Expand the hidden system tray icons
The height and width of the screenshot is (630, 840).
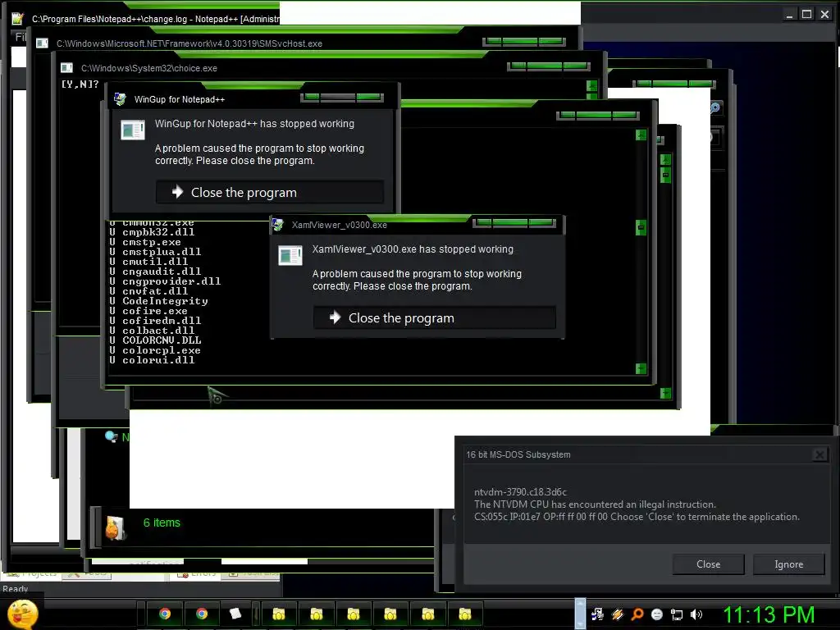point(580,614)
